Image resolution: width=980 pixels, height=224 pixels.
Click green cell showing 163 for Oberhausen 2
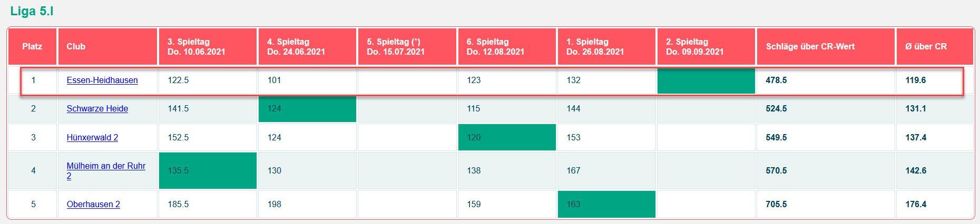606,205
